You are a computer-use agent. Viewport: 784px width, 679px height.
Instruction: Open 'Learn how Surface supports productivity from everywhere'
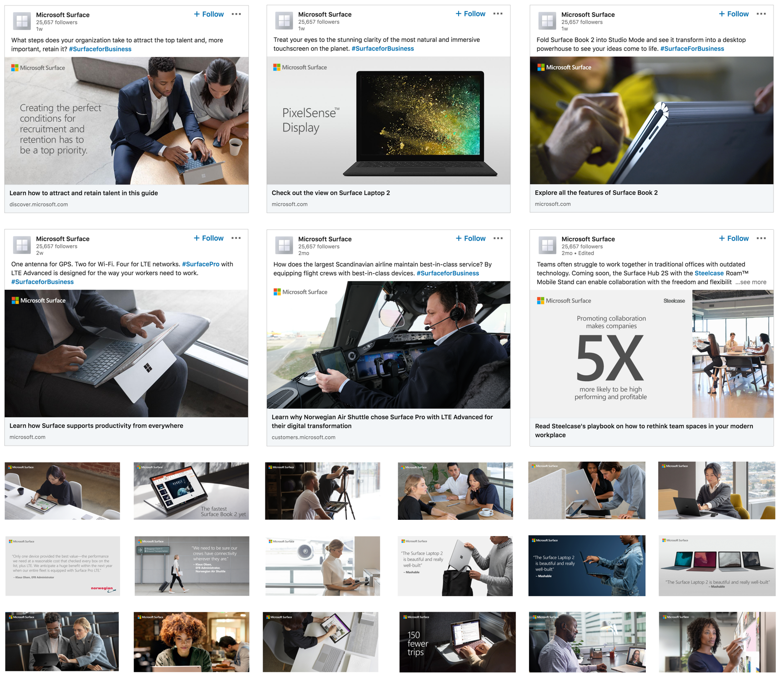[x=96, y=426]
